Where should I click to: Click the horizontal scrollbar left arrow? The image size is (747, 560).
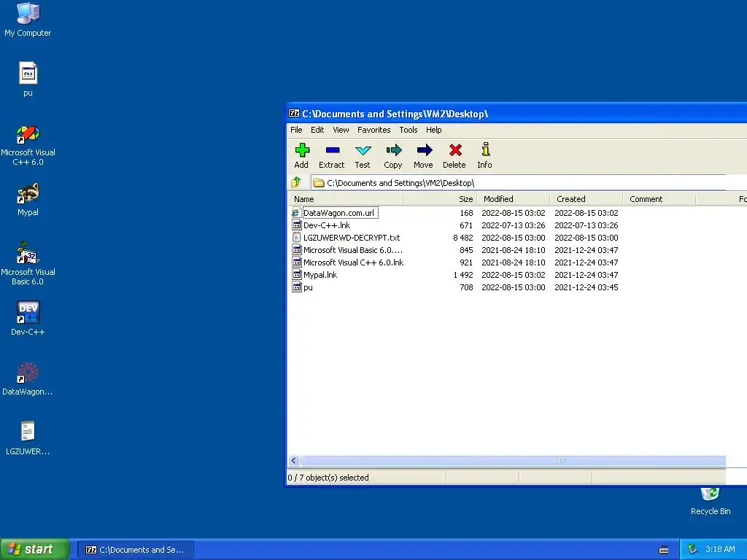[294, 461]
